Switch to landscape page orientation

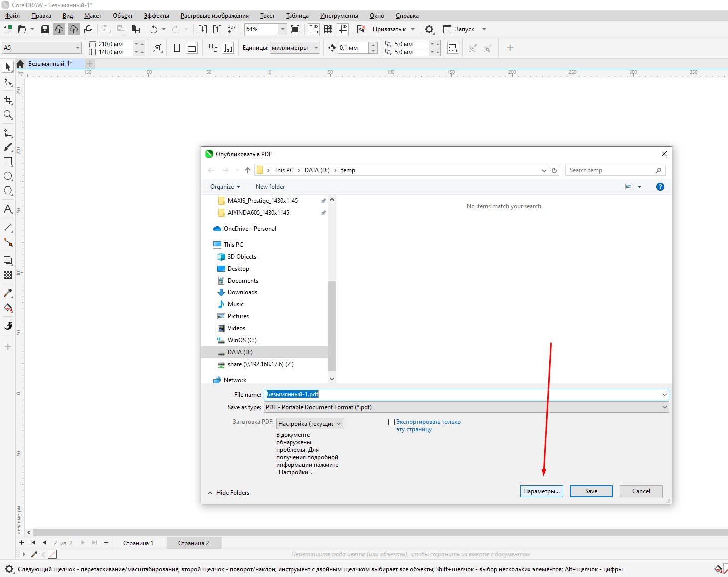click(x=192, y=48)
